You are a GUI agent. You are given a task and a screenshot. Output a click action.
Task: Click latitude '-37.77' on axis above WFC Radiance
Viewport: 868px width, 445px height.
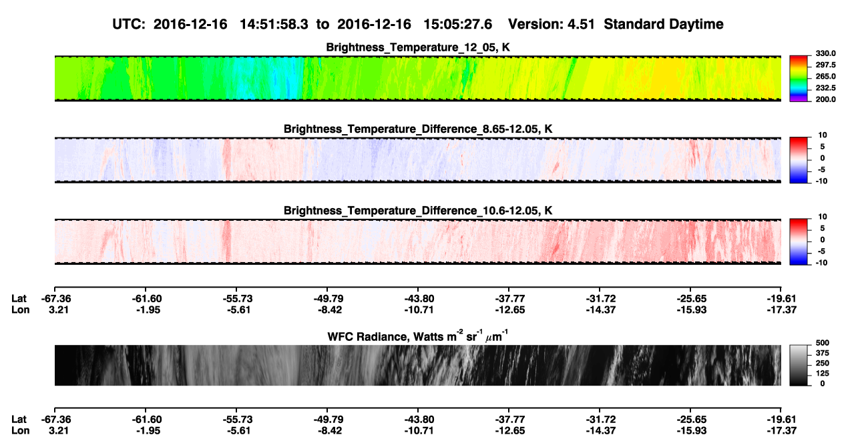510,299
